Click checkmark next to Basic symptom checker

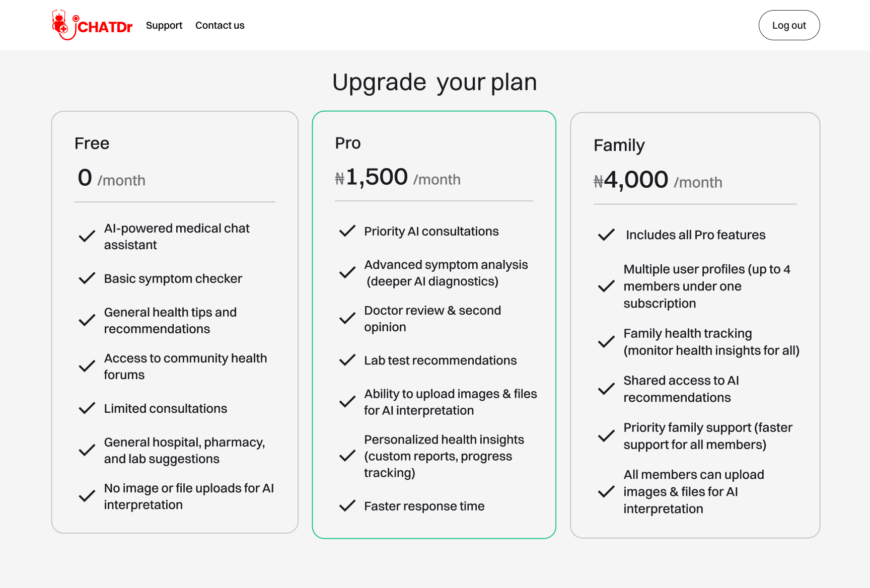tap(87, 278)
